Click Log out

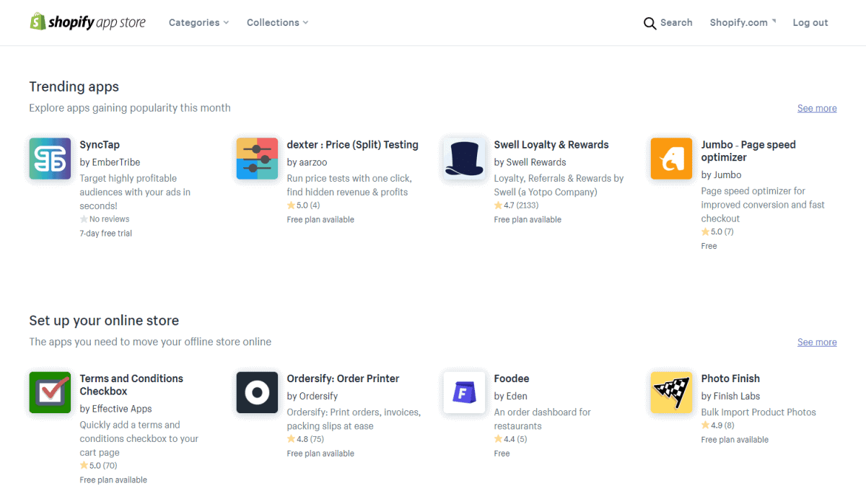[810, 22]
